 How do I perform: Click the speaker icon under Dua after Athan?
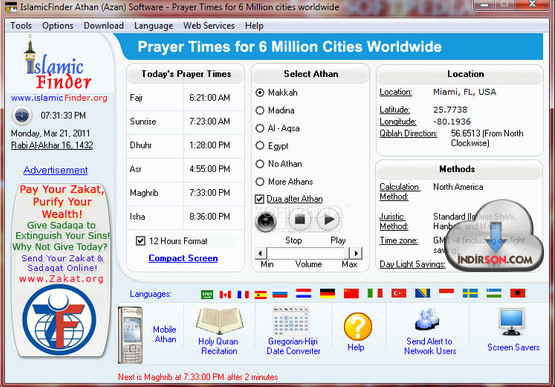266,221
